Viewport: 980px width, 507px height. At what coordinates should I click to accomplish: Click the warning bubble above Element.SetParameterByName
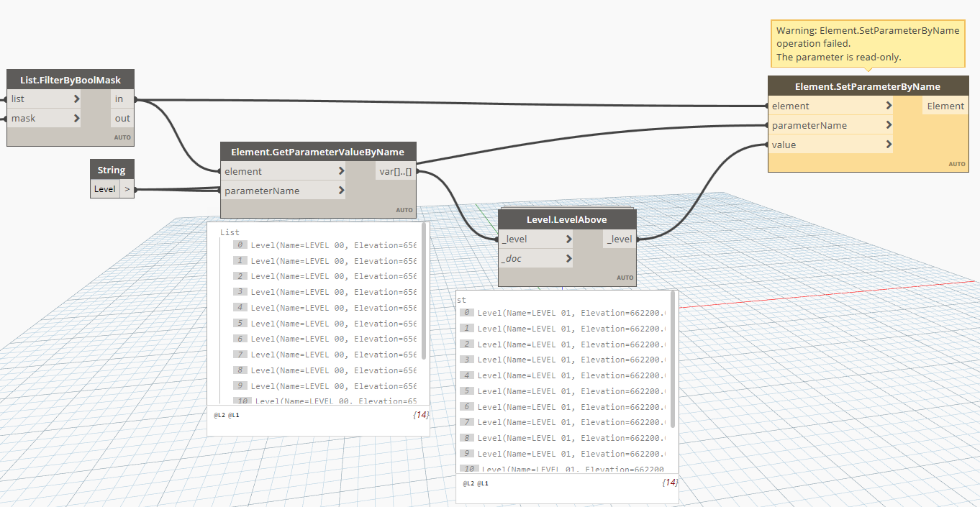(868, 44)
